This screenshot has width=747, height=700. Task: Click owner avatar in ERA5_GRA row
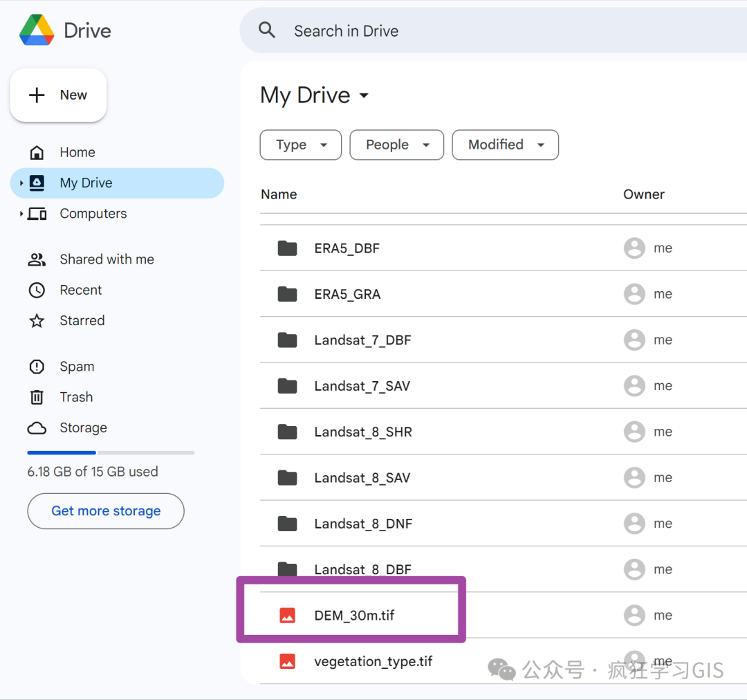coord(634,294)
